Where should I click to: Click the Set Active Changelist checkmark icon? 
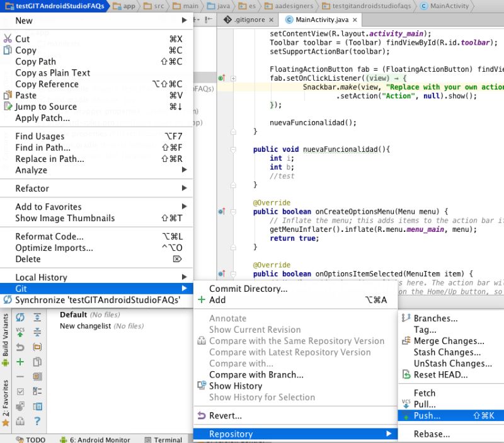pos(20,391)
